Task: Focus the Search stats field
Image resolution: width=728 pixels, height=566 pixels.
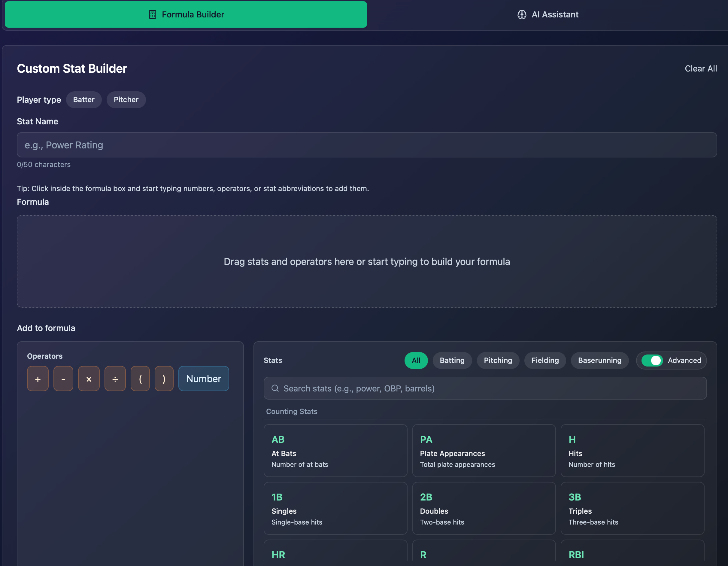Action: click(x=490, y=388)
